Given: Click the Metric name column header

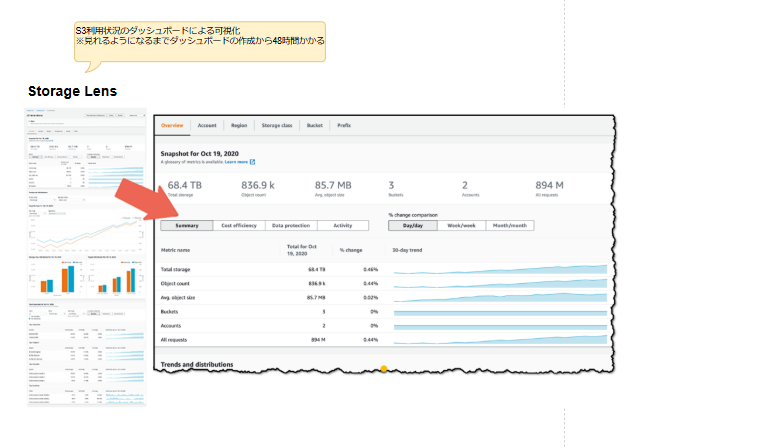Looking at the screenshot, I should click(175, 250).
